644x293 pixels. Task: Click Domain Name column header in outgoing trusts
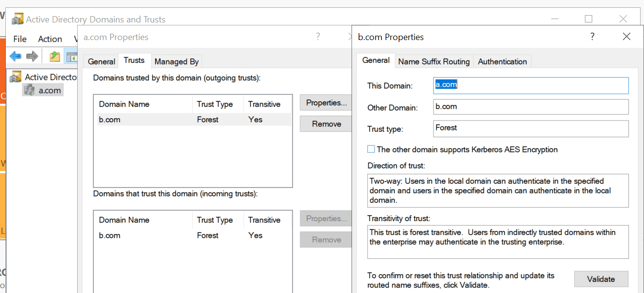[x=144, y=104]
